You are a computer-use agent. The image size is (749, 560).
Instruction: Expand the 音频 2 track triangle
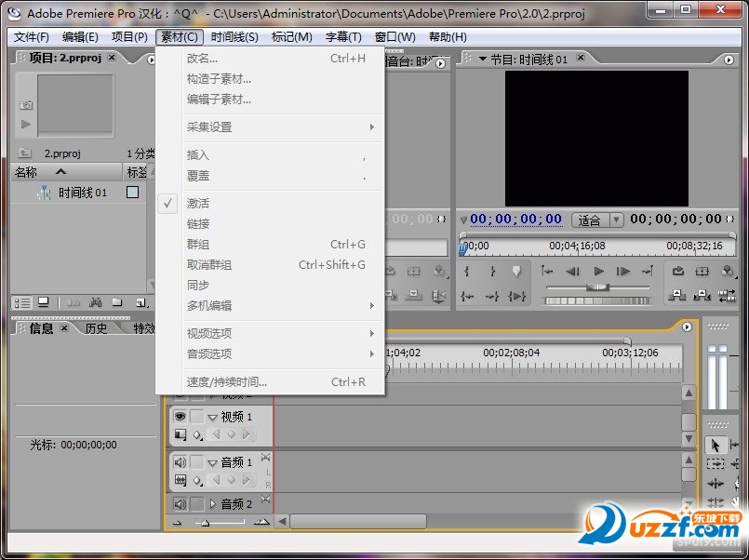point(212,504)
